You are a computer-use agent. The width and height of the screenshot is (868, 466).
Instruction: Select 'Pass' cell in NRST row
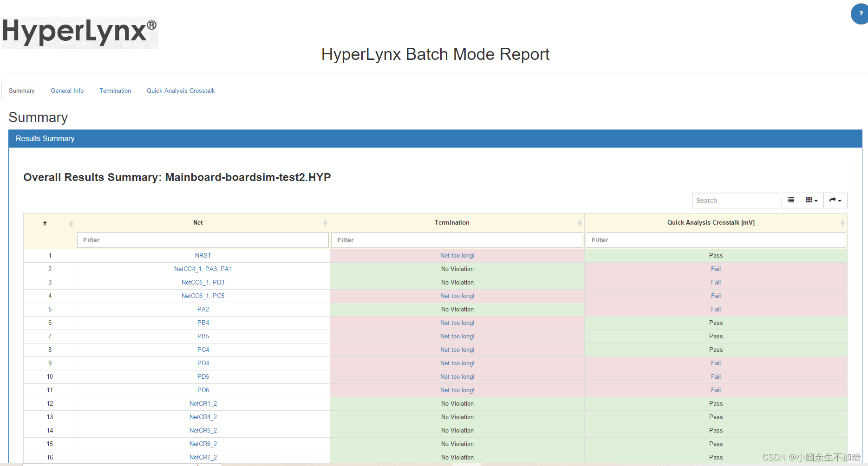pos(716,255)
